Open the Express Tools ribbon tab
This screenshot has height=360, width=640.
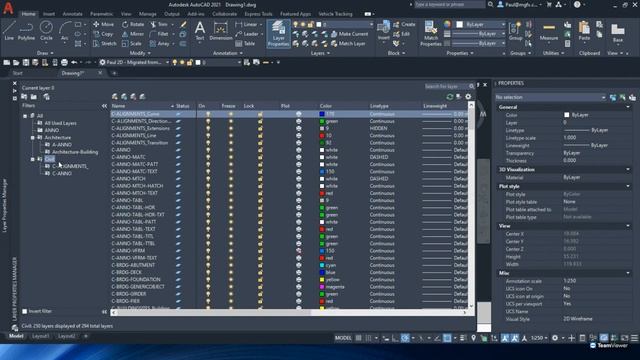(x=258, y=14)
